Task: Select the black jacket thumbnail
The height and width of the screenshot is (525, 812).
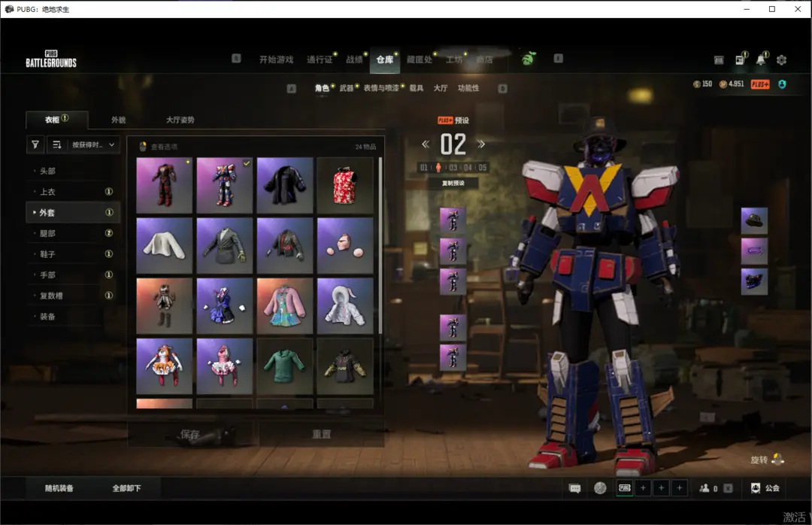Action: (x=285, y=185)
